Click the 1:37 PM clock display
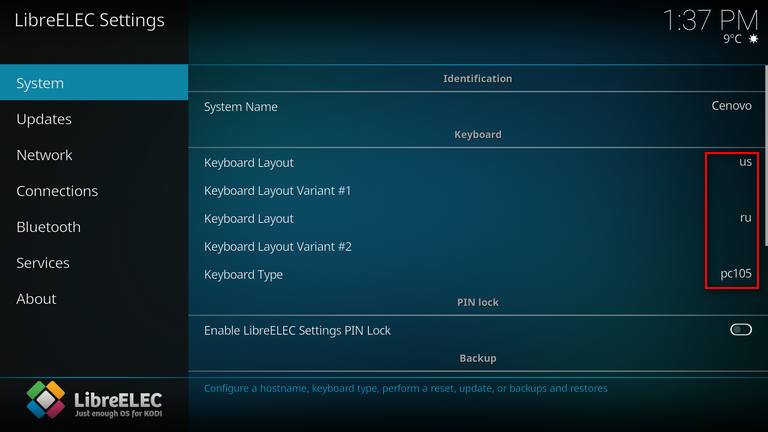 (x=710, y=18)
